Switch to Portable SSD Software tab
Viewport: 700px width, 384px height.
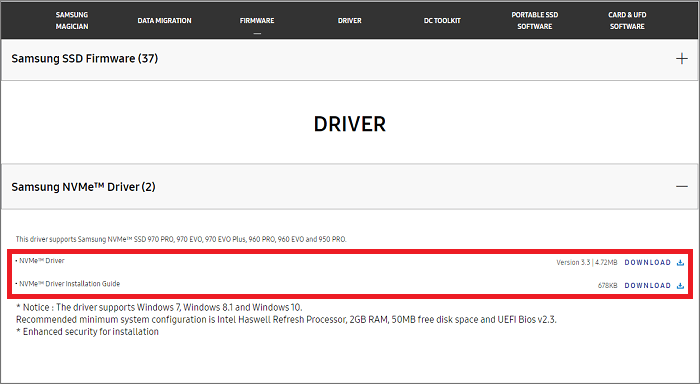point(535,21)
